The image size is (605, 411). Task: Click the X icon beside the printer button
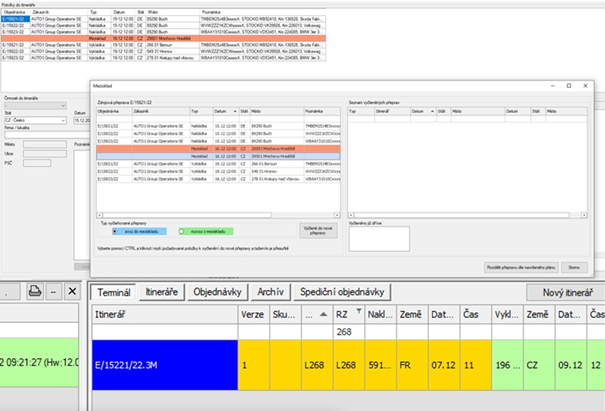click(x=72, y=291)
